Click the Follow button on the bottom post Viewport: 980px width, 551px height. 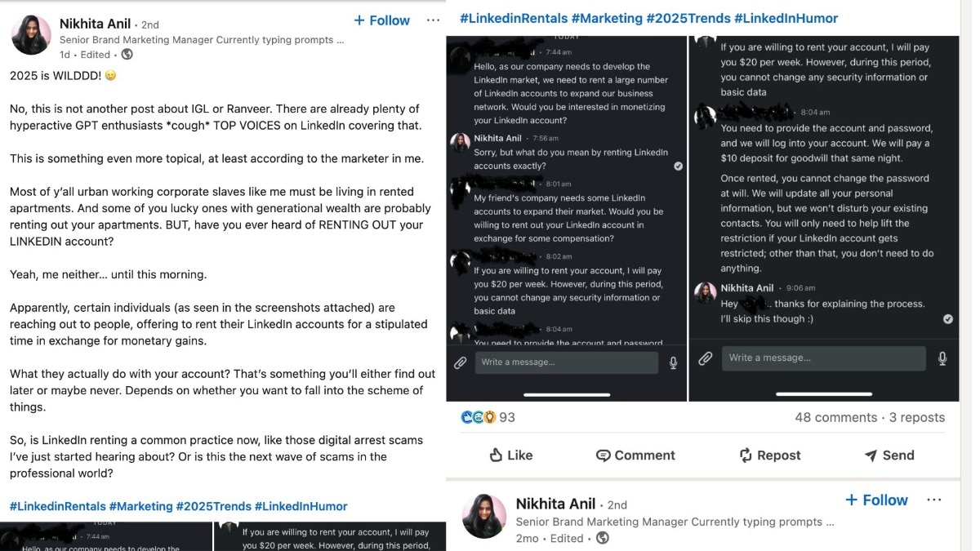pos(875,500)
